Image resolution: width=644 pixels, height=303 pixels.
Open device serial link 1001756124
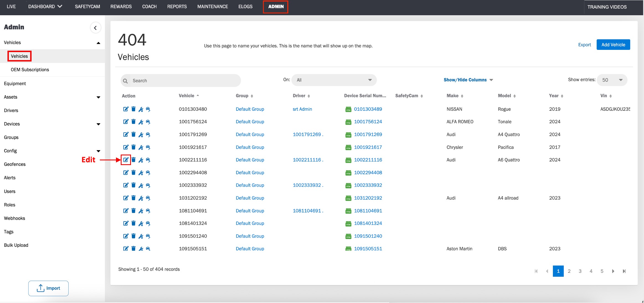pyautogui.click(x=368, y=122)
